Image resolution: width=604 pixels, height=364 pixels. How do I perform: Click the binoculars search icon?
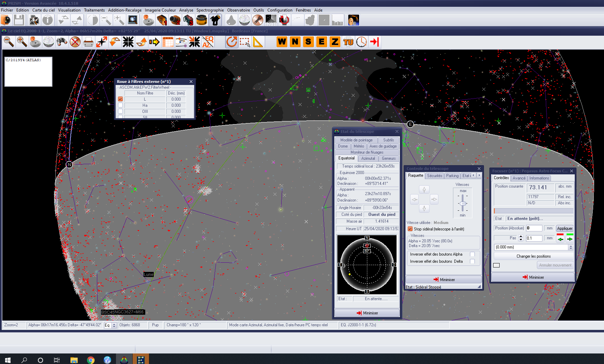tap(62, 42)
